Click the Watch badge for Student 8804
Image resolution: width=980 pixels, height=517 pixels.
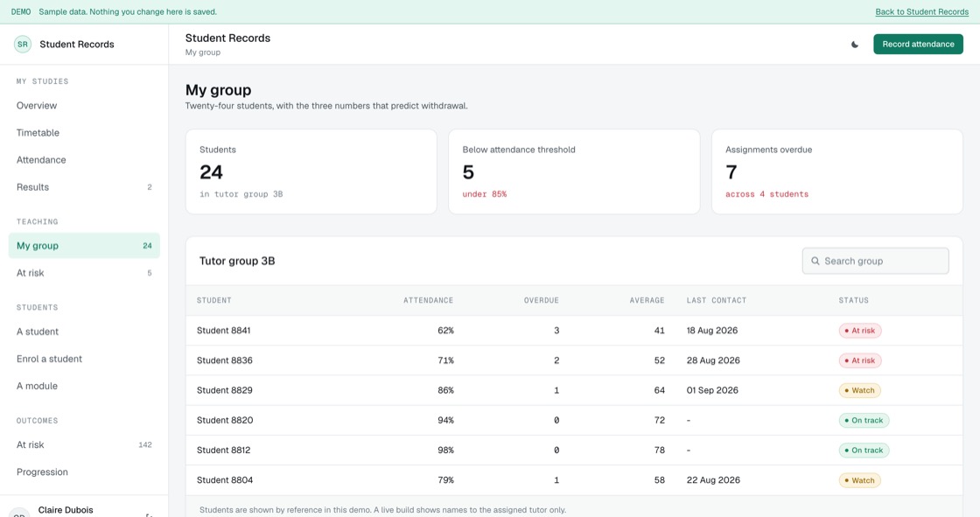(x=859, y=481)
